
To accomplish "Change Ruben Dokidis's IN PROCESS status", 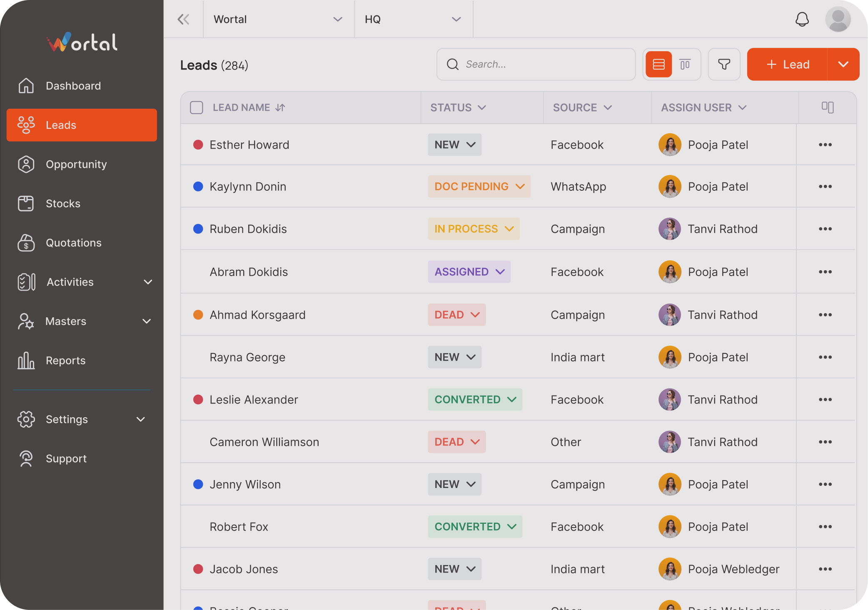I will (x=474, y=229).
